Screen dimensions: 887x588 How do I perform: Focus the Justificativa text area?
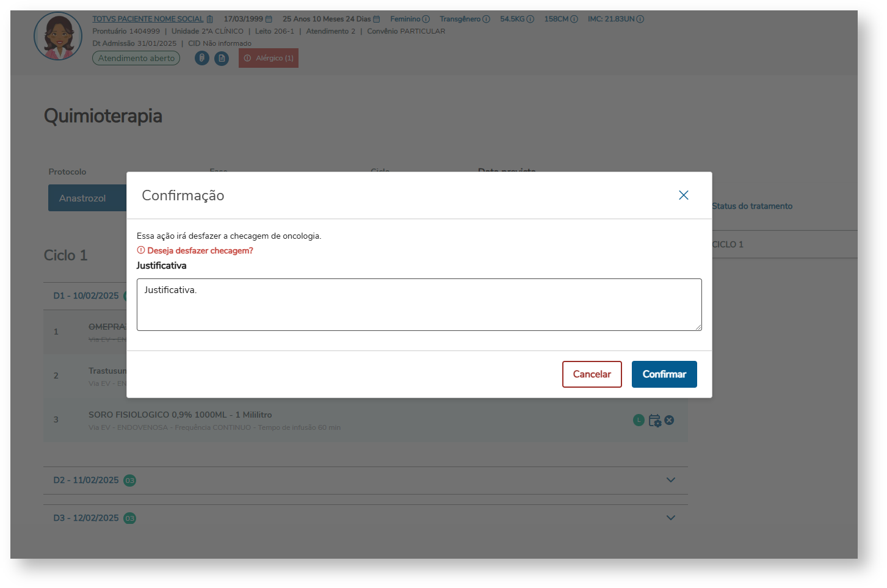click(419, 305)
